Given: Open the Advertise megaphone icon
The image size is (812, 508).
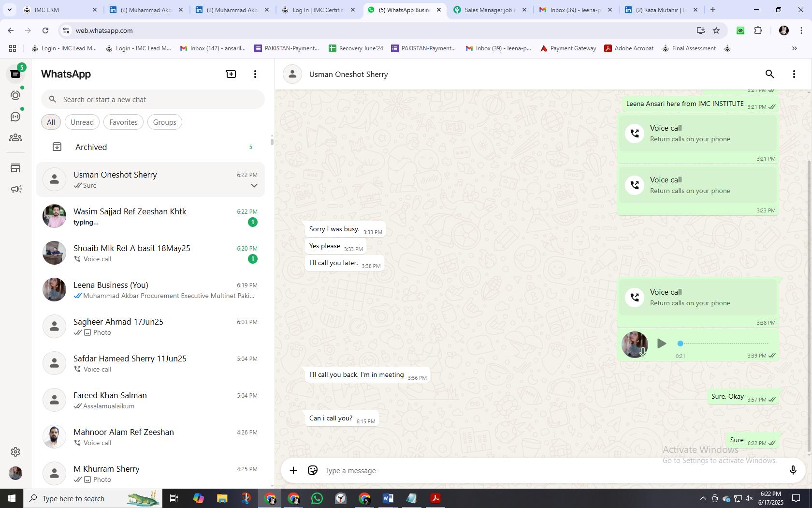Looking at the screenshot, I should click(15, 189).
